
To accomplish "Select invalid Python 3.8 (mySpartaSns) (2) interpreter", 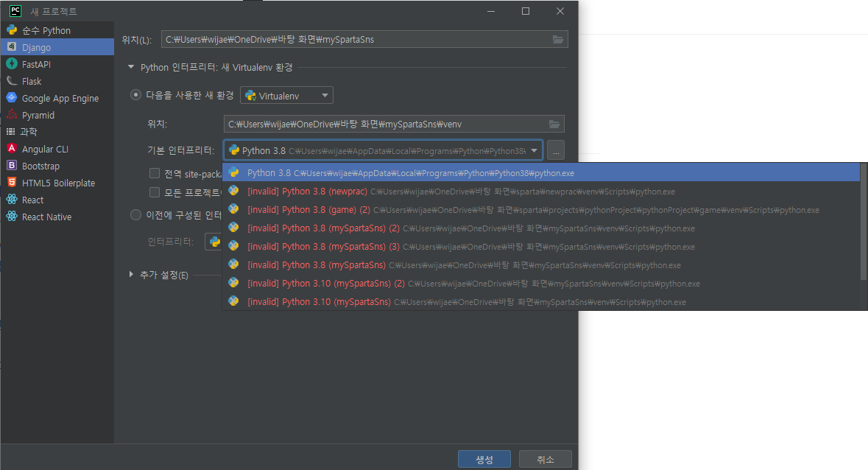I will [541, 228].
